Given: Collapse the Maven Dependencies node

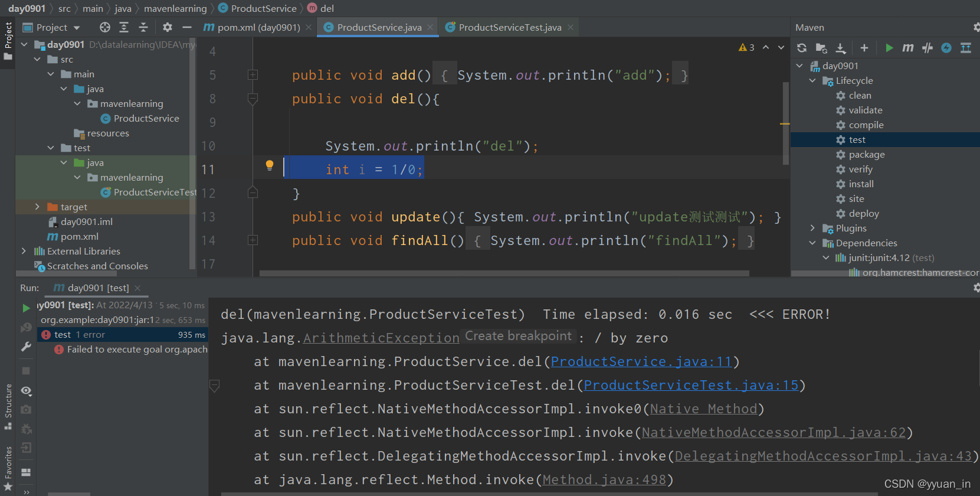Looking at the screenshot, I should click(812, 243).
